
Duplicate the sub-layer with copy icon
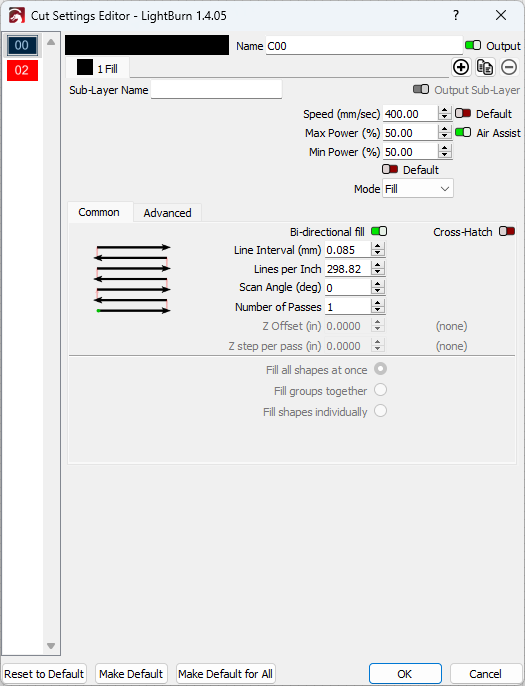click(485, 67)
